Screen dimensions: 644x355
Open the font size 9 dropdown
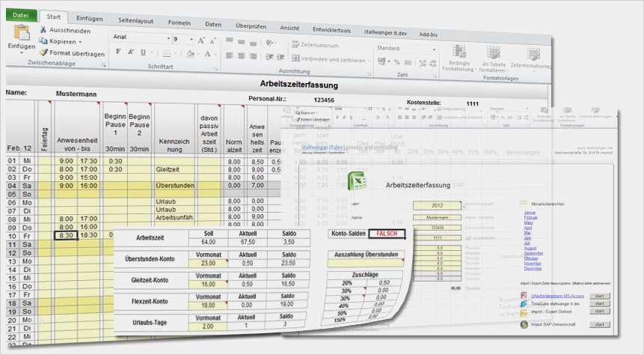click(x=191, y=40)
